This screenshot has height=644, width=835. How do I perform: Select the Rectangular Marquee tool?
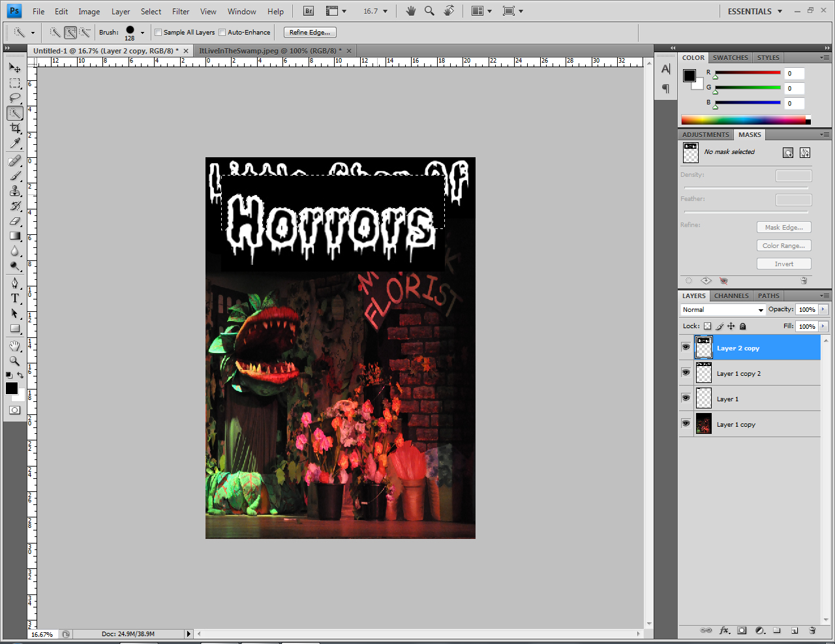15,83
